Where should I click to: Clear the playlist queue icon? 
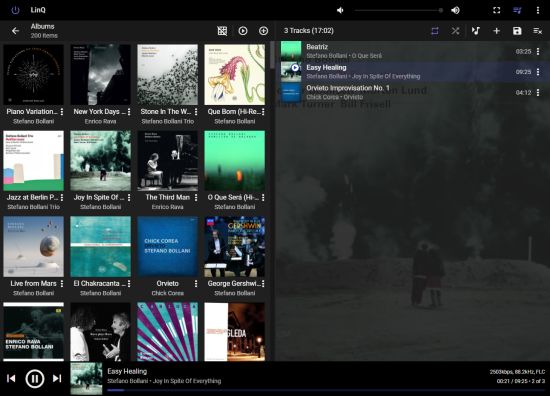[537, 31]
